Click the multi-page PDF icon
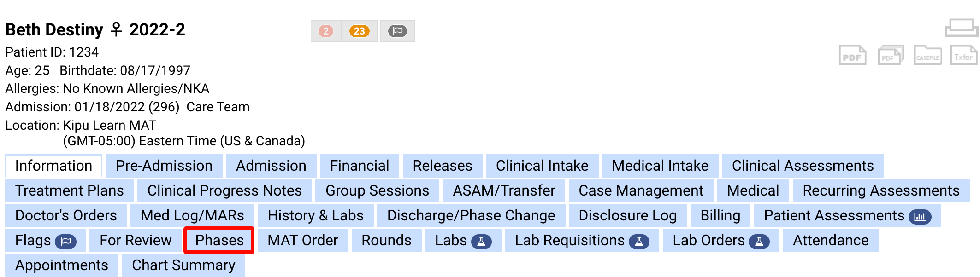 tap(890, 55)
